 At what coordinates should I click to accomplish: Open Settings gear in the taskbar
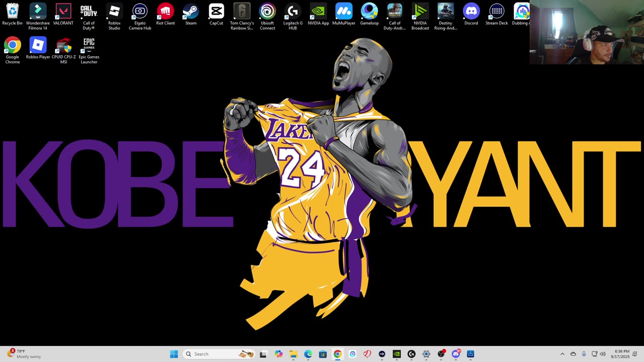click(426, 354)
